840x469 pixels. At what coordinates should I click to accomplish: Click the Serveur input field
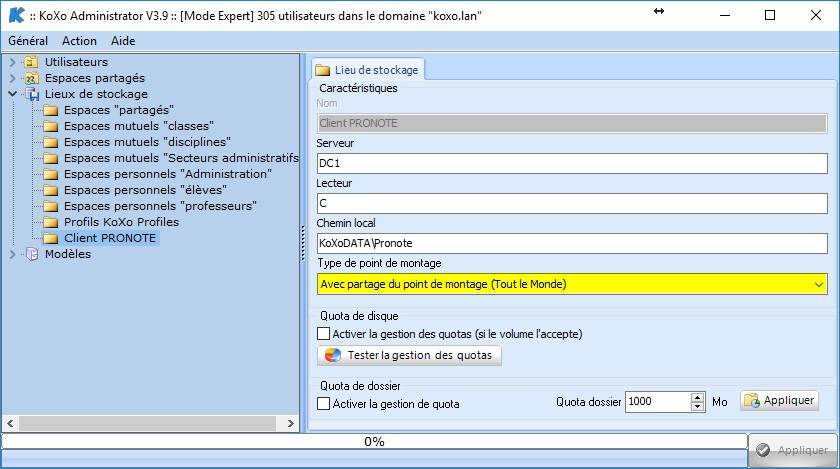pos(572,163)
